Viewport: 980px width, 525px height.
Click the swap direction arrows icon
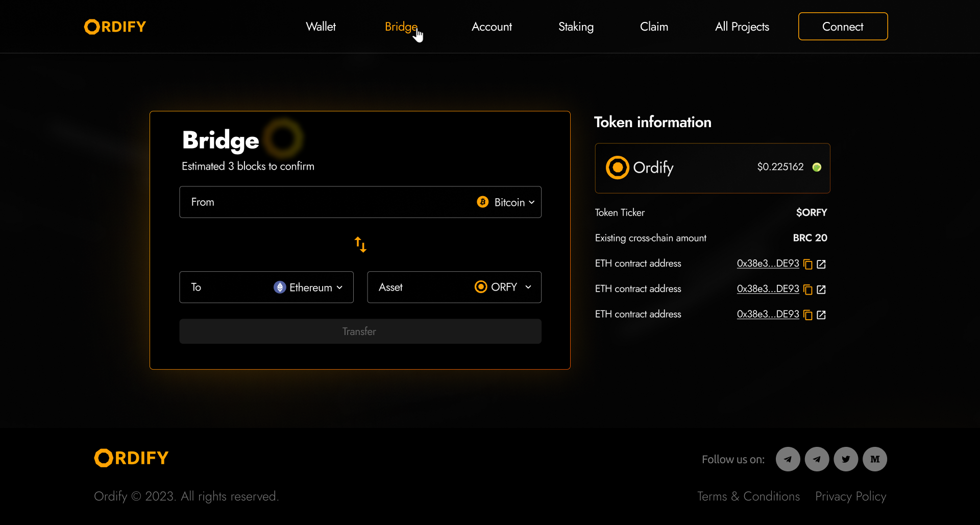tap(360, 245)
